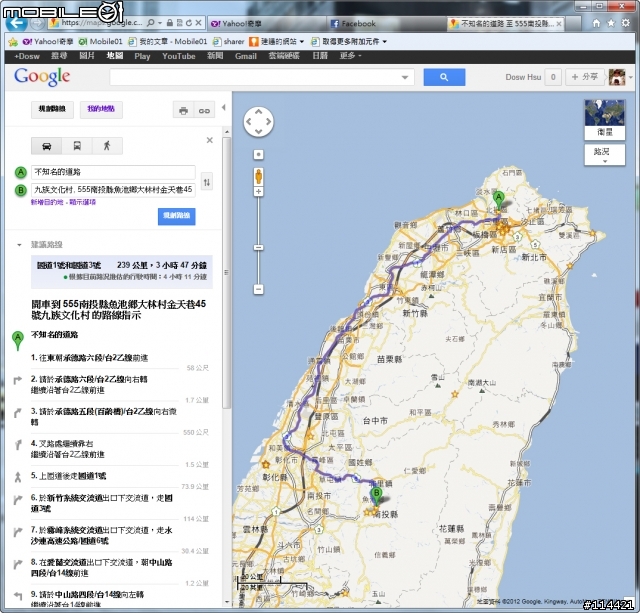The image size is (640, 613).
Task: Expand the suggested sites bookmark dropdown
Action: click(x=302, y=42)
